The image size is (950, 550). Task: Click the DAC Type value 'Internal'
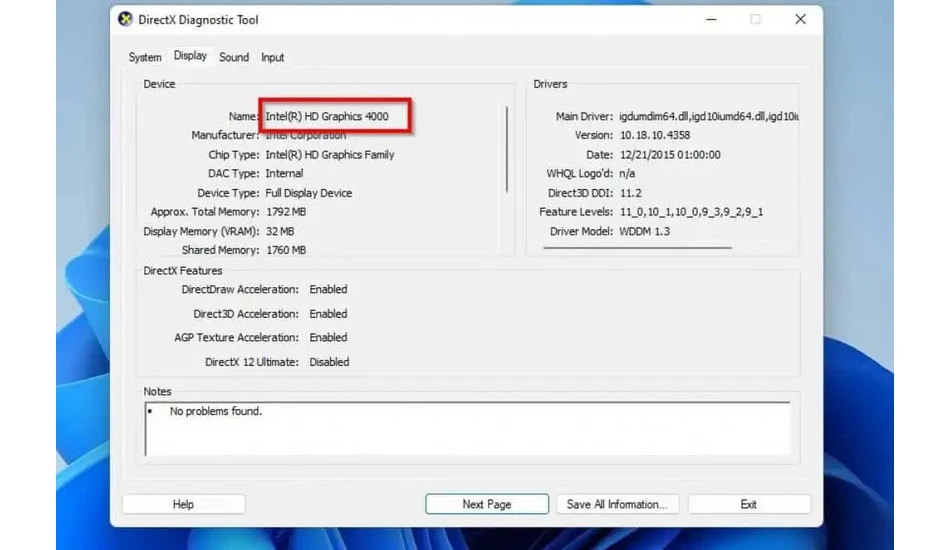(x=284, y=173)
